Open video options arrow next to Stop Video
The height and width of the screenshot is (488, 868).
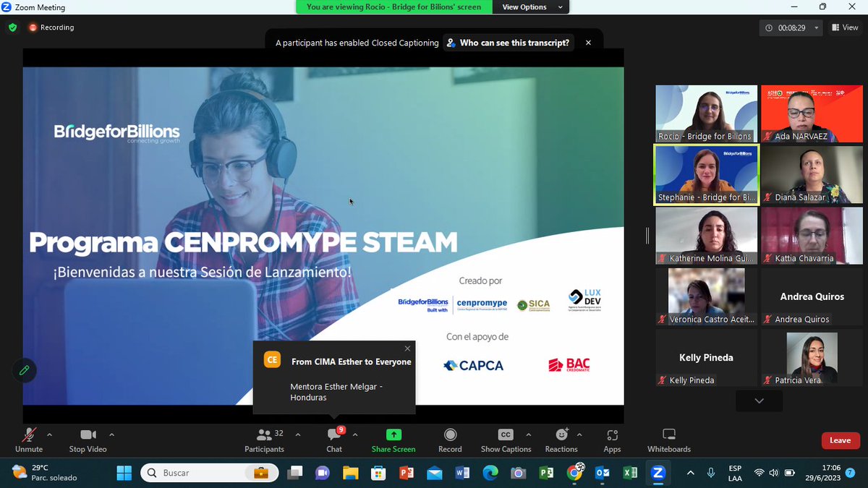tap(111, 435)
